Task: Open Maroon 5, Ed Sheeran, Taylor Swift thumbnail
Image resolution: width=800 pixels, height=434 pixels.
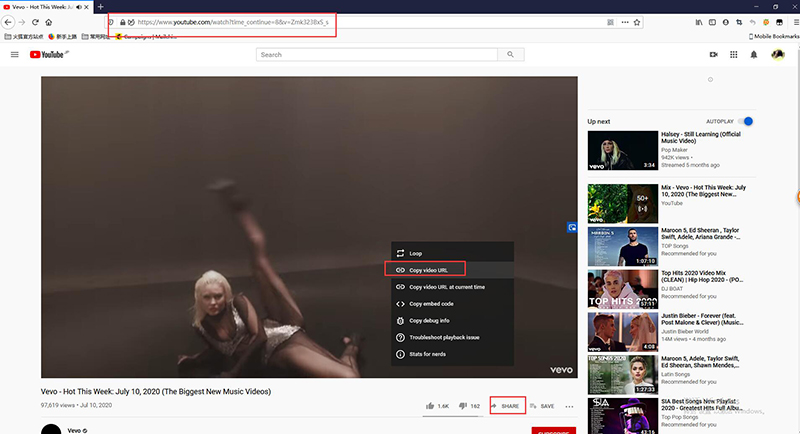Action: 622,246
